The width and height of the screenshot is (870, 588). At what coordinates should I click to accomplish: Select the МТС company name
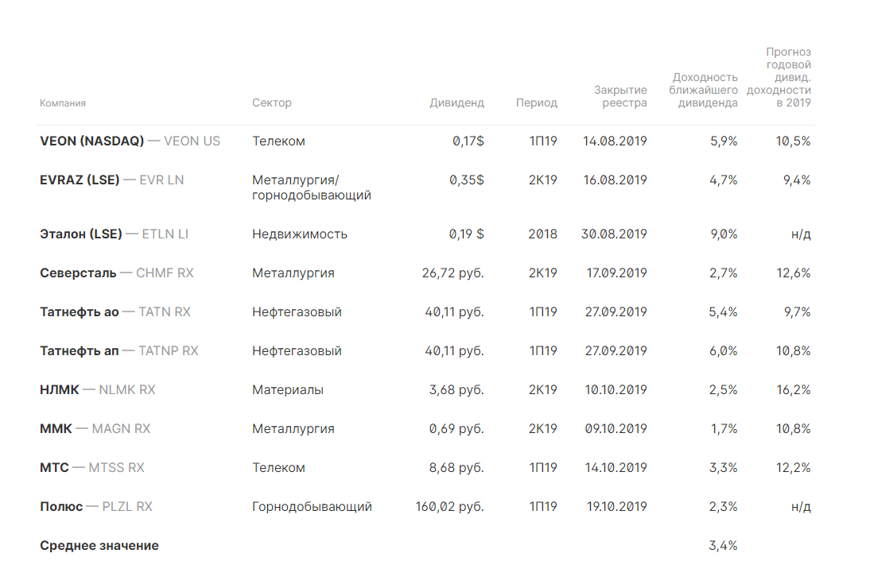54,467
